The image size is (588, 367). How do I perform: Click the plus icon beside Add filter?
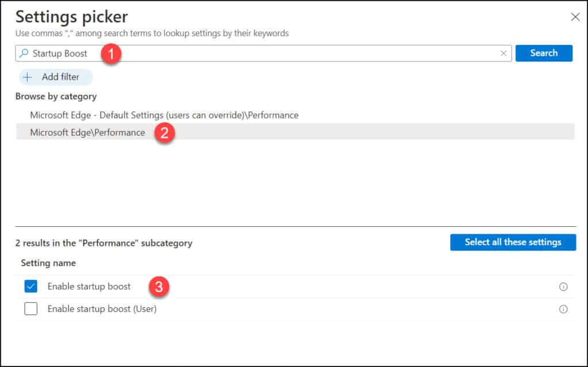pos(28,77)
